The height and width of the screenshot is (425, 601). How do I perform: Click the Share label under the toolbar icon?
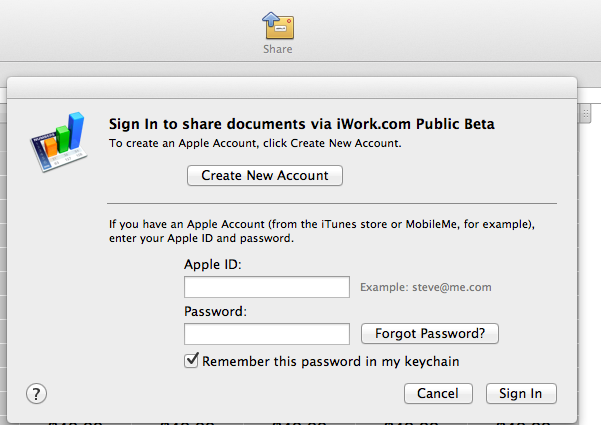click(278, 49)
